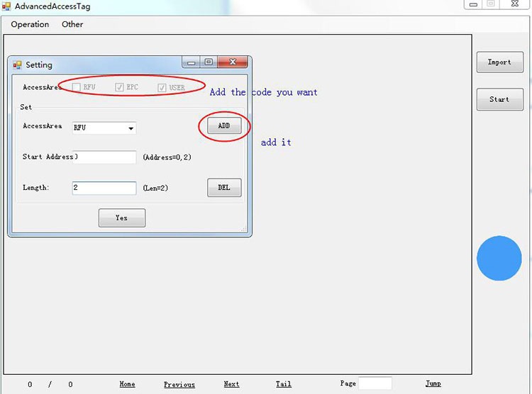Image resolution: width=532 pixels, height=394 pixels.
Task: Toggle the USER checkbox
Action: [162, 87]
